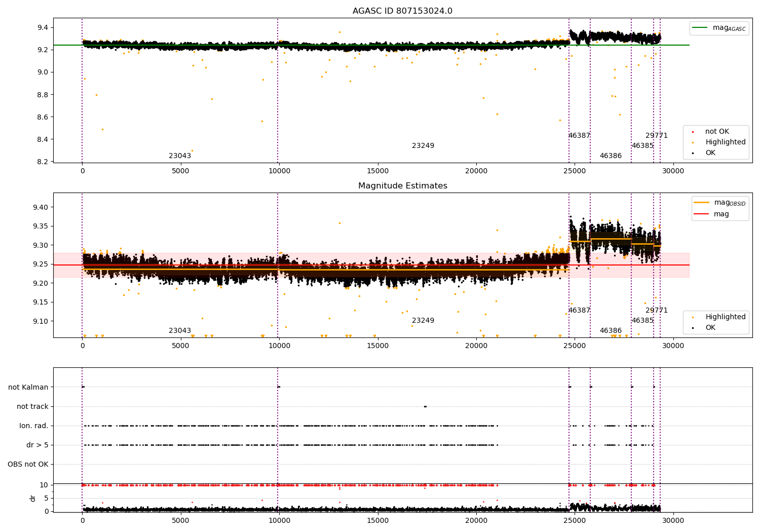Click the 'dr > 5' row label
The image size is (760, 532).
pos(37,445)
